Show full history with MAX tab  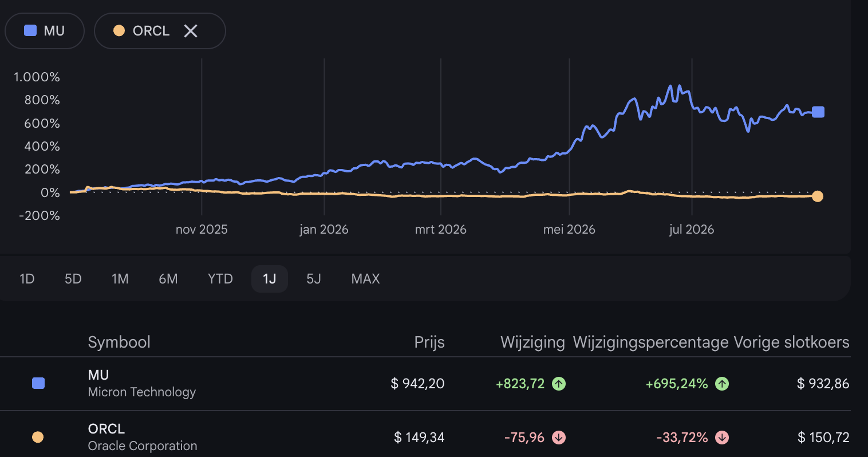click(366, 279)
